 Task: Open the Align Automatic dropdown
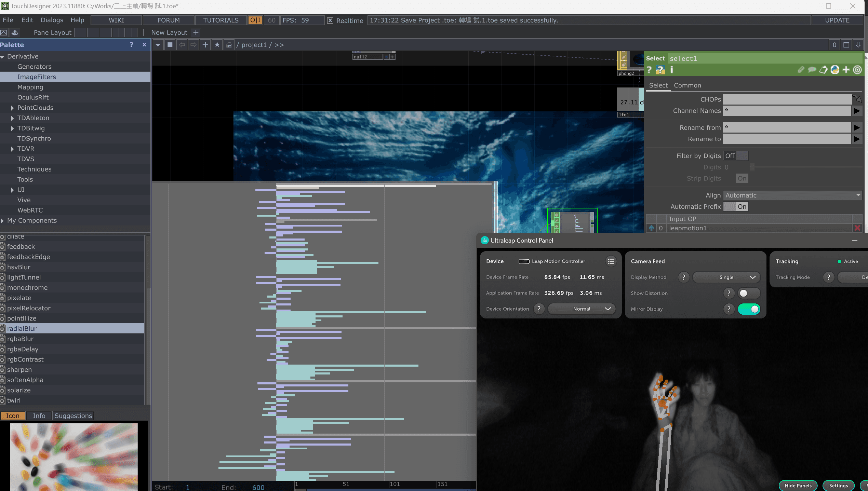tap(792, 195)
